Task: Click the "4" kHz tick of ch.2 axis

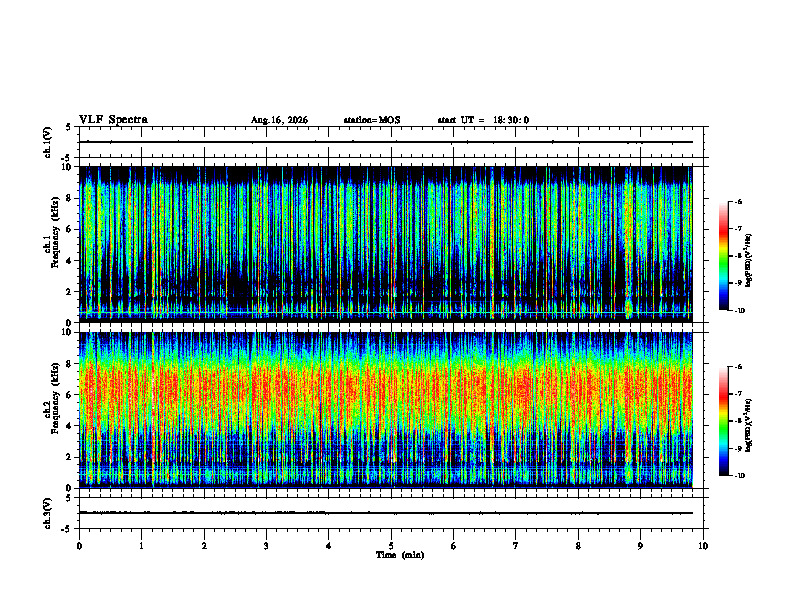Action: [x=70, y=426]
